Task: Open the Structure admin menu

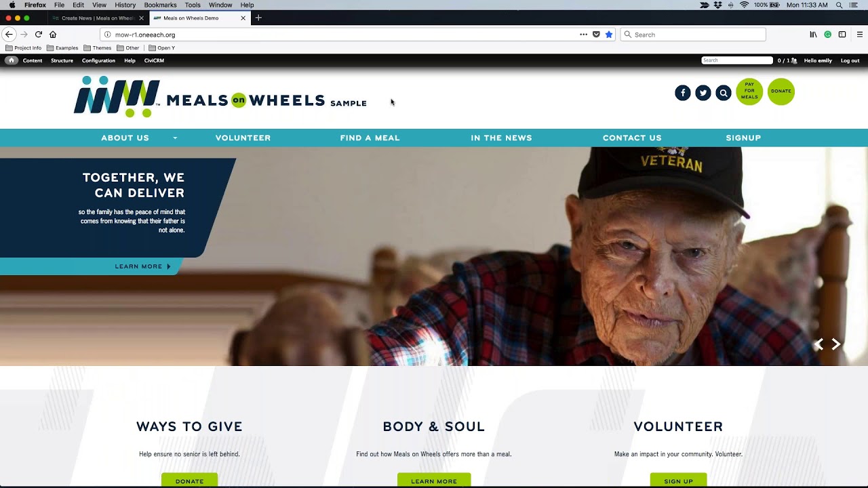Action: pos(62,60)
